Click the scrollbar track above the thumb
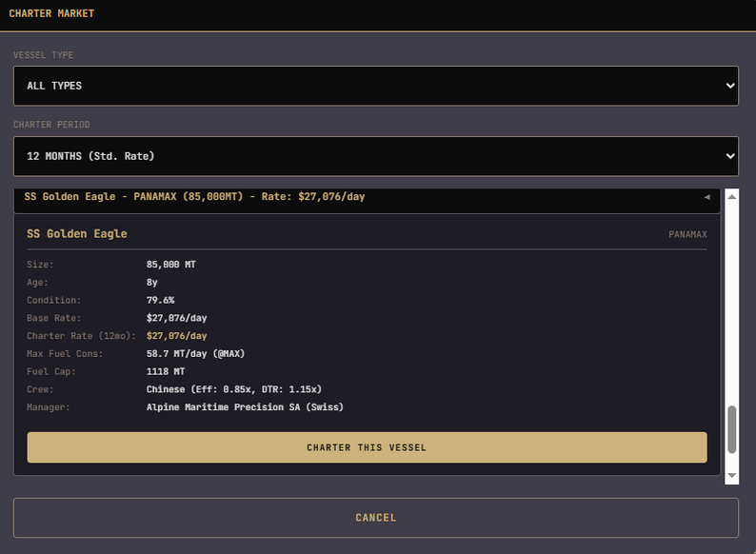Image resolution: width=756 pixels, height=554 pixels. 732,304
